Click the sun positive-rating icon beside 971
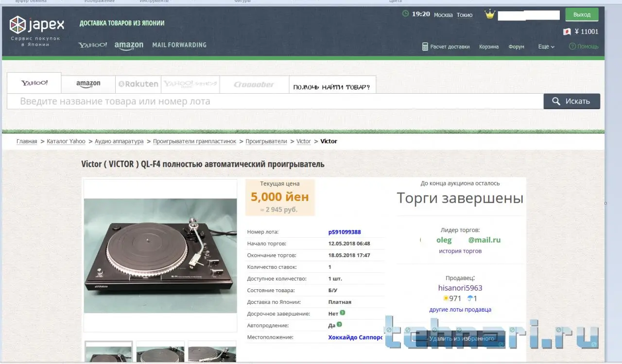Image resolution: width=622 pixels, height=364 pixels. (x=446, y=298)
